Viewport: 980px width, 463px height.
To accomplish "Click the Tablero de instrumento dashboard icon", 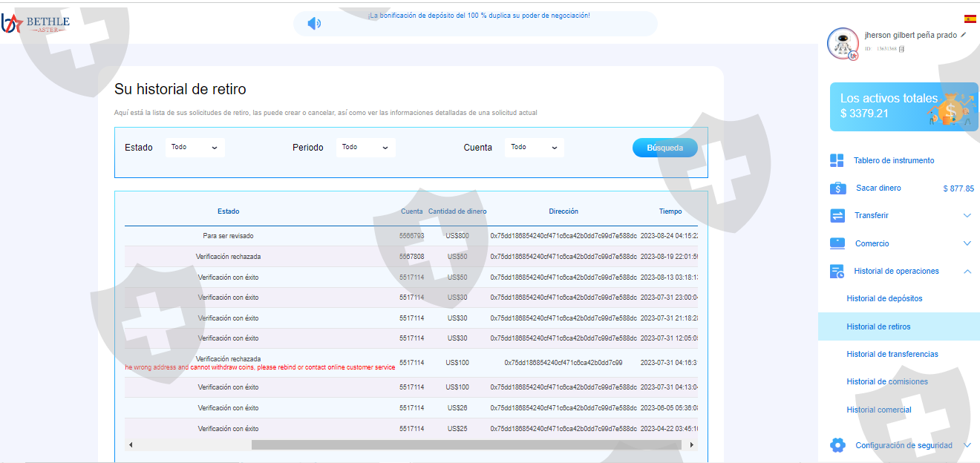I will (837, 160).
